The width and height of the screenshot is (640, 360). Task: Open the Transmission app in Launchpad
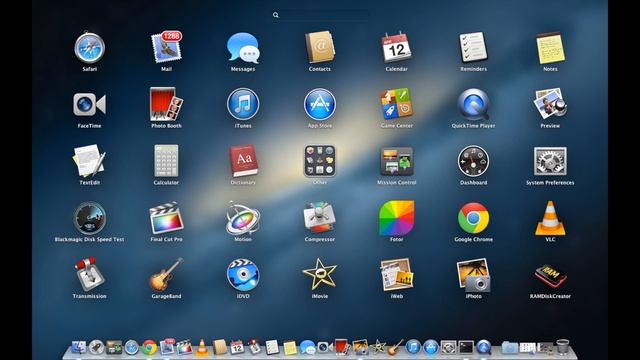point(89,275)
